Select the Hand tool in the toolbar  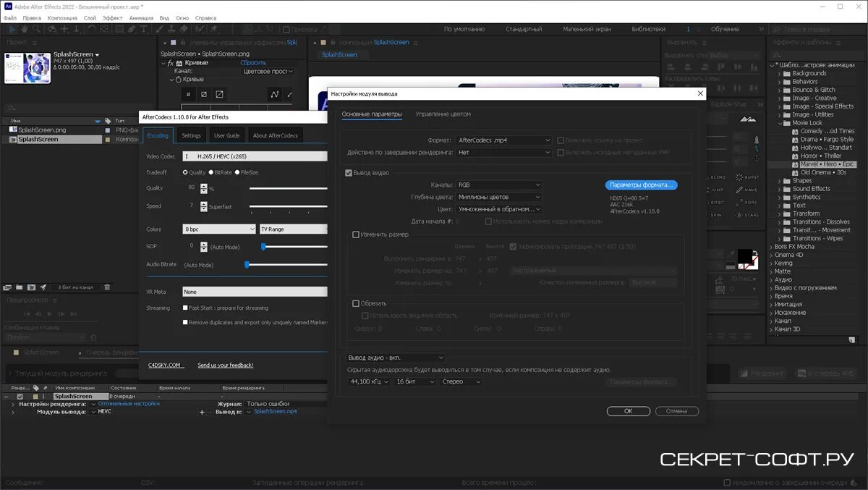tap(22, 30)
